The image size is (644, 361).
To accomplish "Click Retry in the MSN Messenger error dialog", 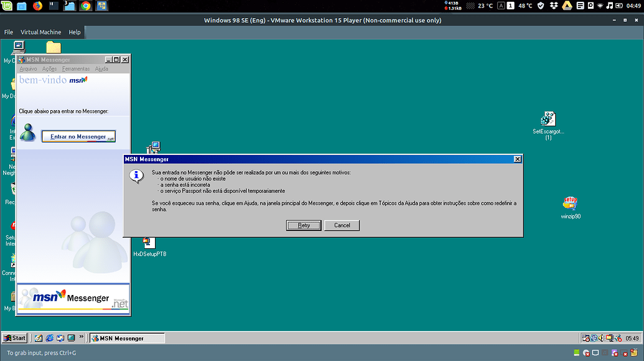I will [303, 225].
